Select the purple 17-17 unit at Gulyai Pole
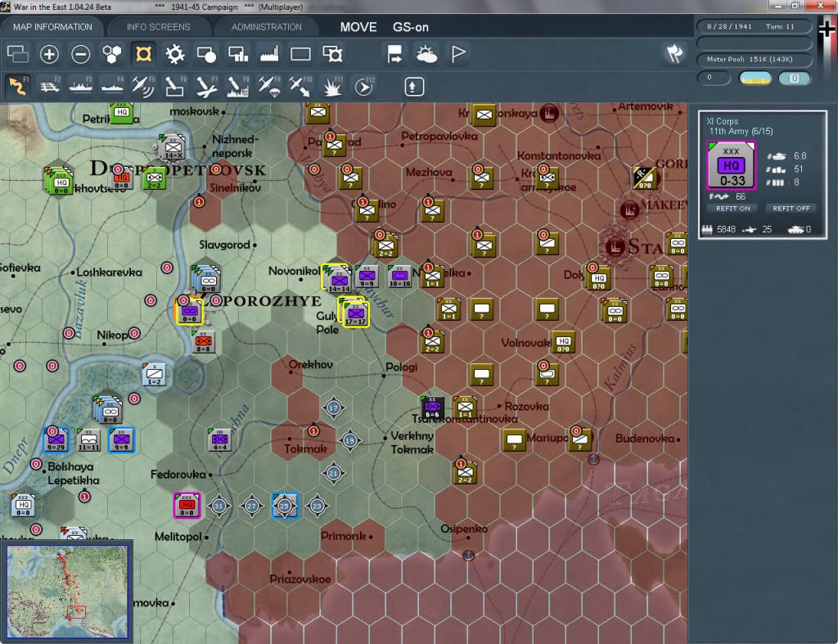Screen dimensions: 838x644 point(355,312)
